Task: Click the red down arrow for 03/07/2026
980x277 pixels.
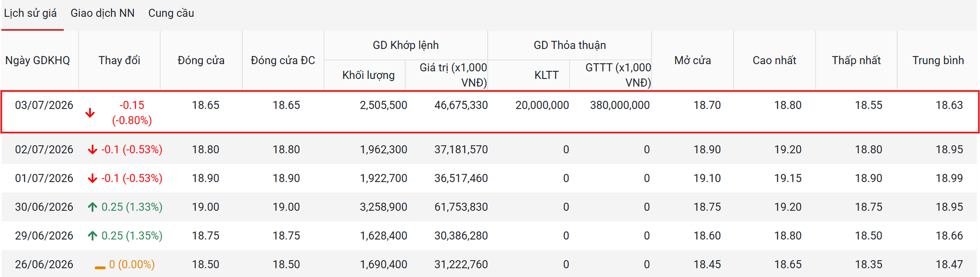Action: pos(90,113)
